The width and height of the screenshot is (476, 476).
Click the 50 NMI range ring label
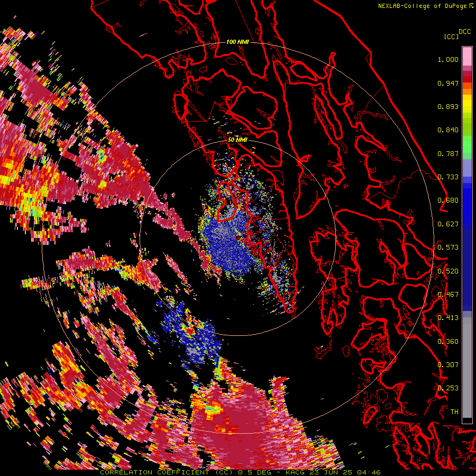pyautogui.click(x=237, y=140)
